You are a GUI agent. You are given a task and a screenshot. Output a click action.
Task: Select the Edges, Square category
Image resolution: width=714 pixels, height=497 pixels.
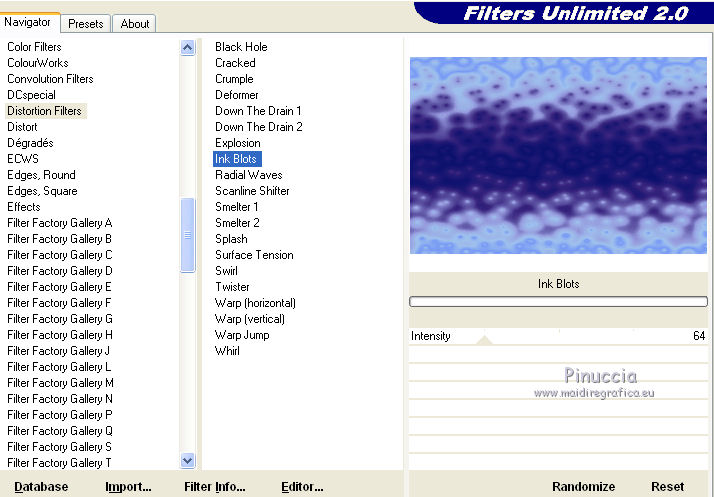(42, 191)
